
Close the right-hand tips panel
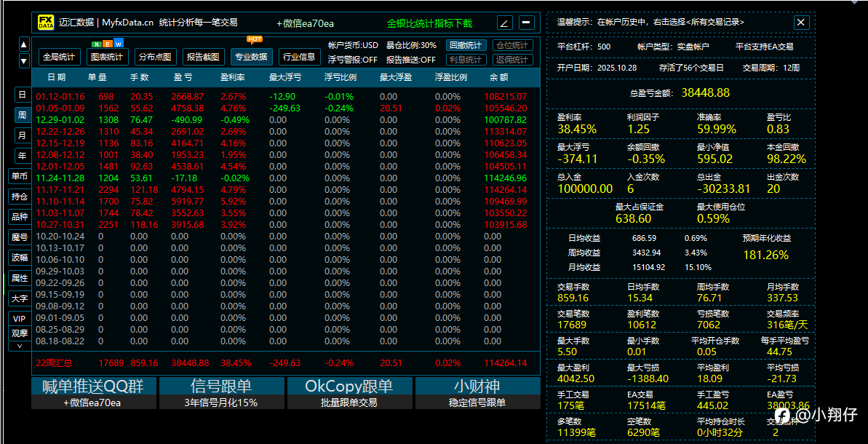pyautogui.click(x=802, y=22)
